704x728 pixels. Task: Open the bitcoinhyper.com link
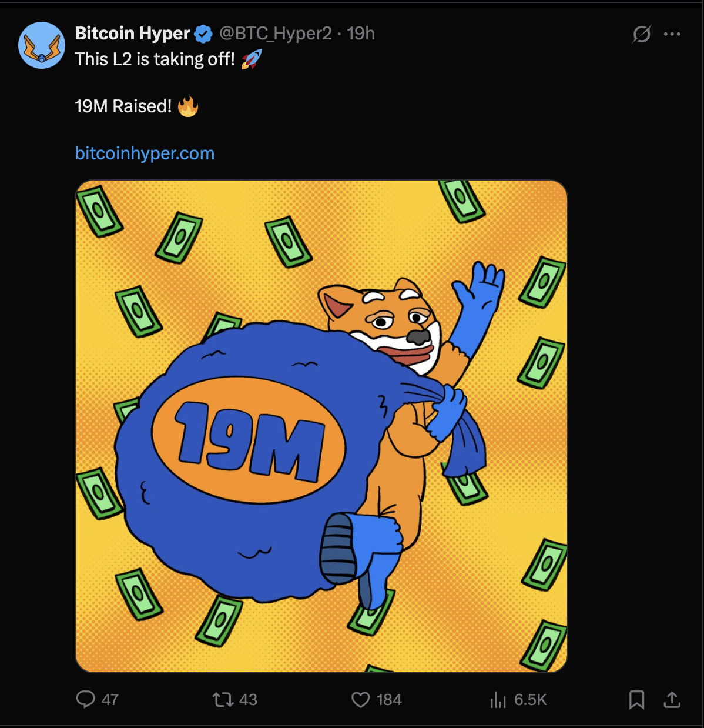click(x=145, y=153)
